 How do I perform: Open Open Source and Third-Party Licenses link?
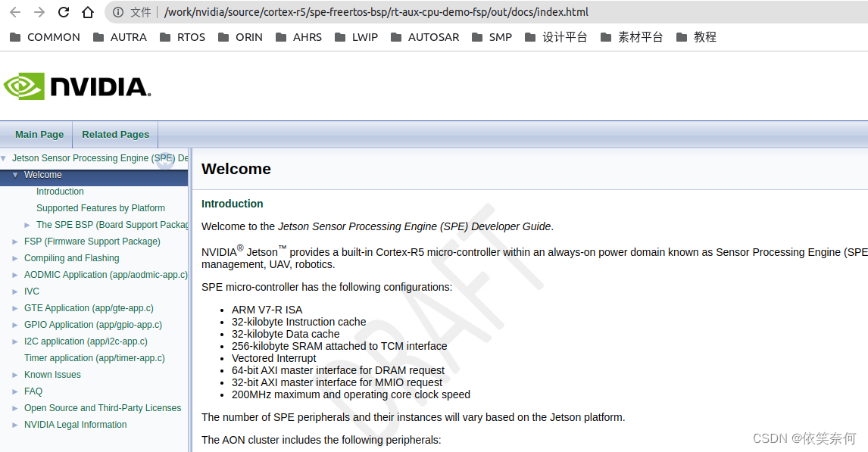click(102, 408)
